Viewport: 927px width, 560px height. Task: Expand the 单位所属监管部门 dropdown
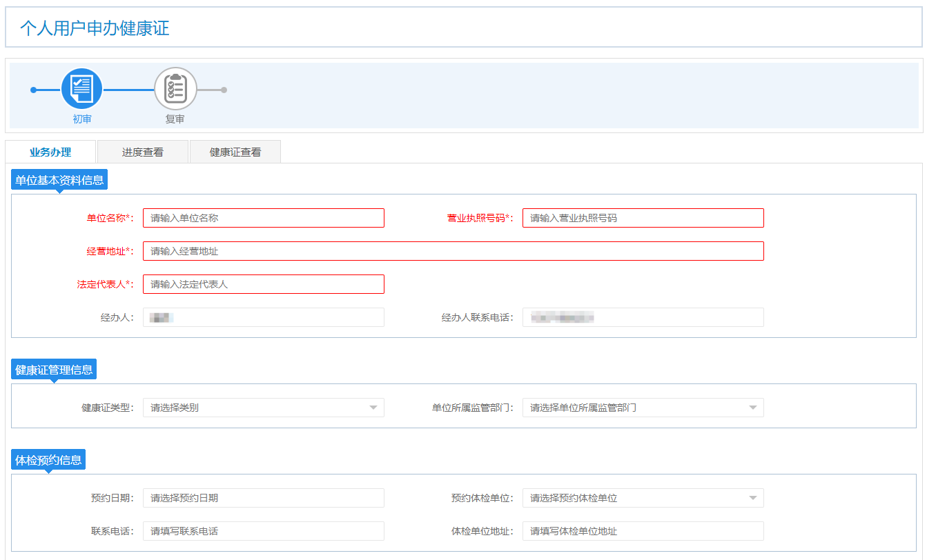752,408
